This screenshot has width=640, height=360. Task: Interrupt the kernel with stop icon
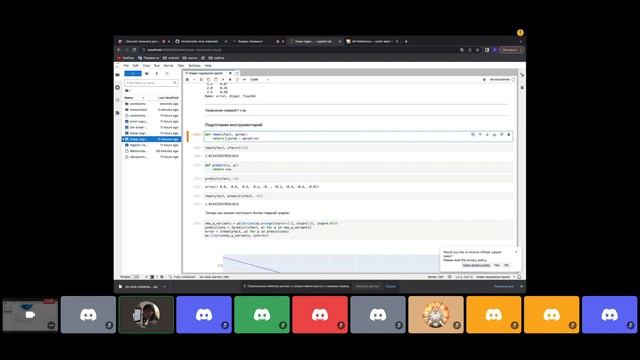point(230,80)
